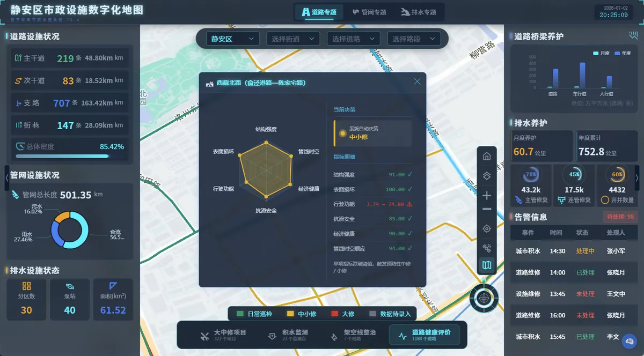
Task: Click the home icon in map toolbar
Action: pyautogui.click(x=487, y=157)
